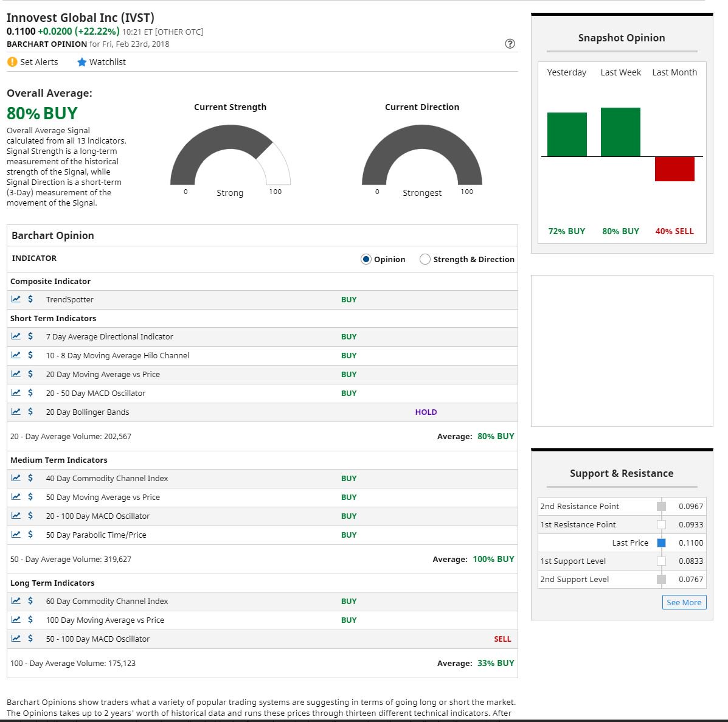Image resolution: width=728 pixels, height=722 pixels.
Task: Click dollar icon for 20 Day Bollinger Bands
Action: pos(30,411)
